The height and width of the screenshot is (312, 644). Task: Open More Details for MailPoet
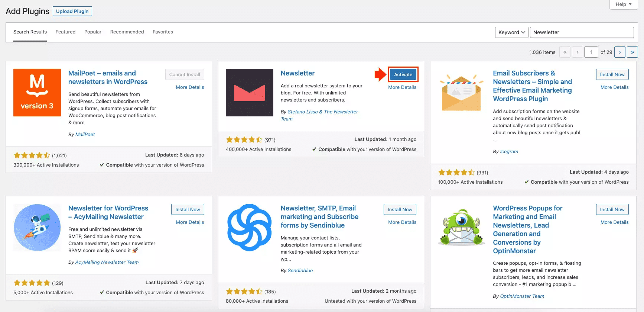tap(190, 87)
